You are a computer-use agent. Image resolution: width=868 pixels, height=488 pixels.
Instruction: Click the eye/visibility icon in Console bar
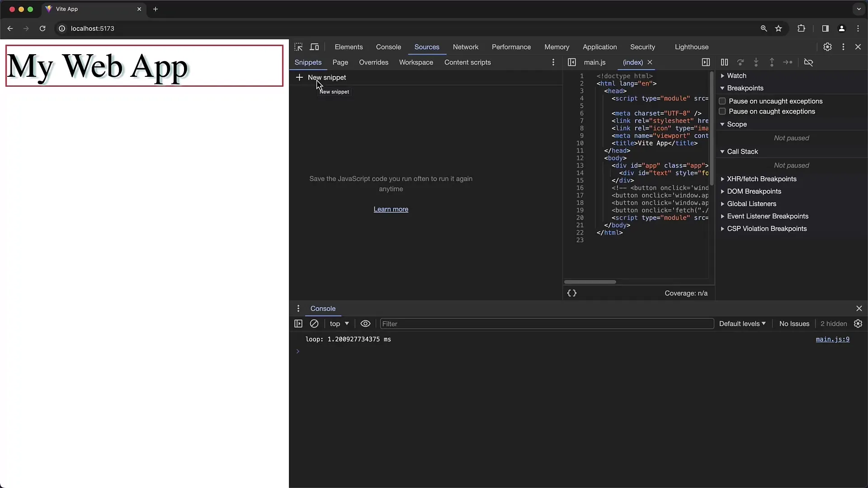tap(366, 324)
